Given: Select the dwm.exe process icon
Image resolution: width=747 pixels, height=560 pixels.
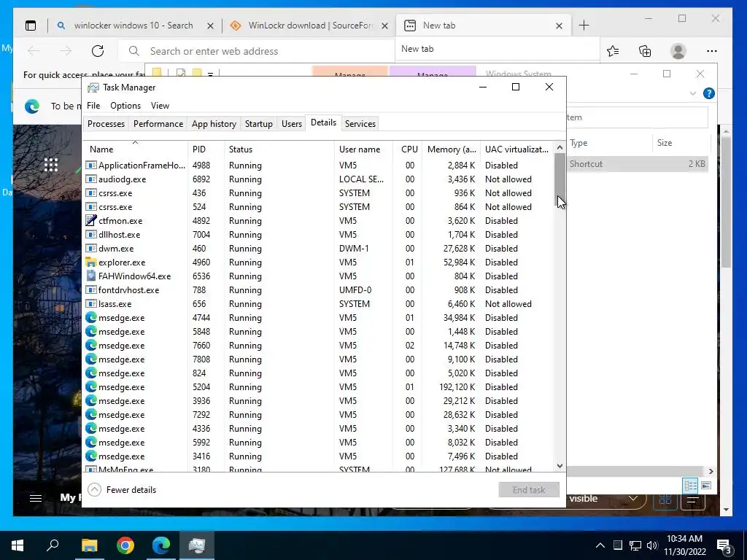Looking at the screenshot, I should coord(90,248).
